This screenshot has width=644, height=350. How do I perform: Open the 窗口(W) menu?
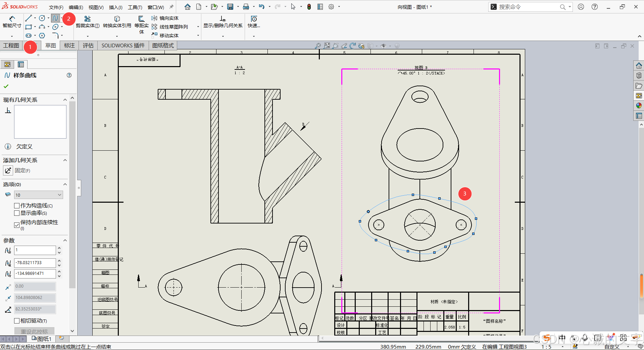click(x=156, y=7)
